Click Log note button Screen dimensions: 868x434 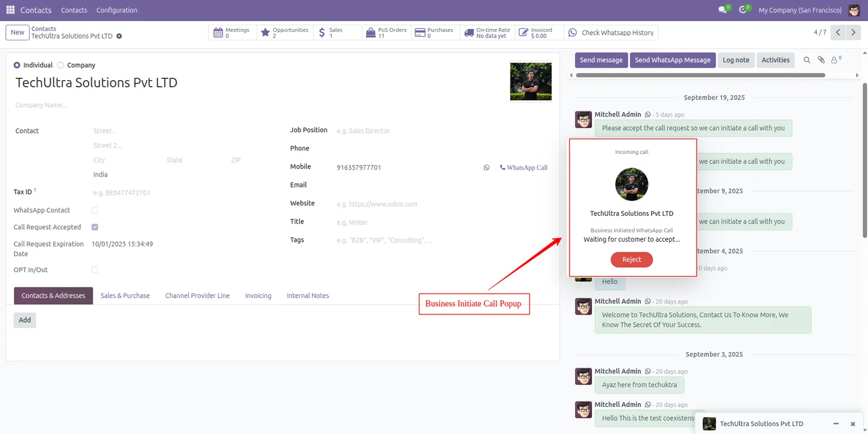(x=736, y=60)
